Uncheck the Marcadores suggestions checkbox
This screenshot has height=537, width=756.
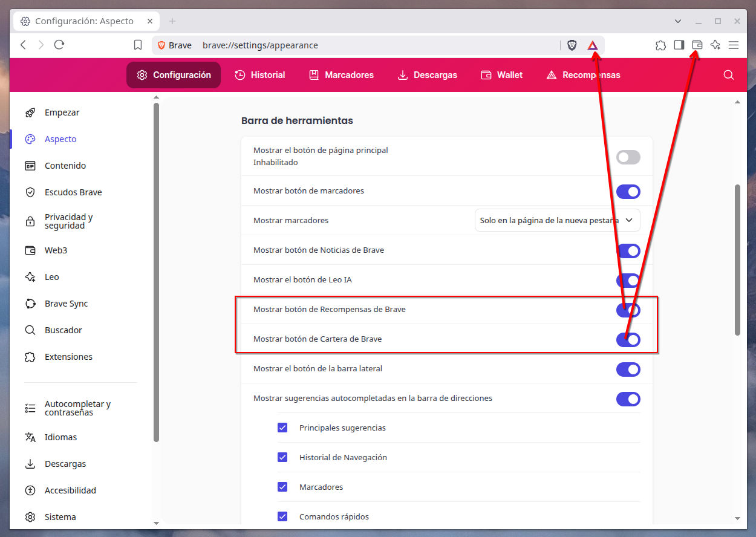tap(282, 487)
